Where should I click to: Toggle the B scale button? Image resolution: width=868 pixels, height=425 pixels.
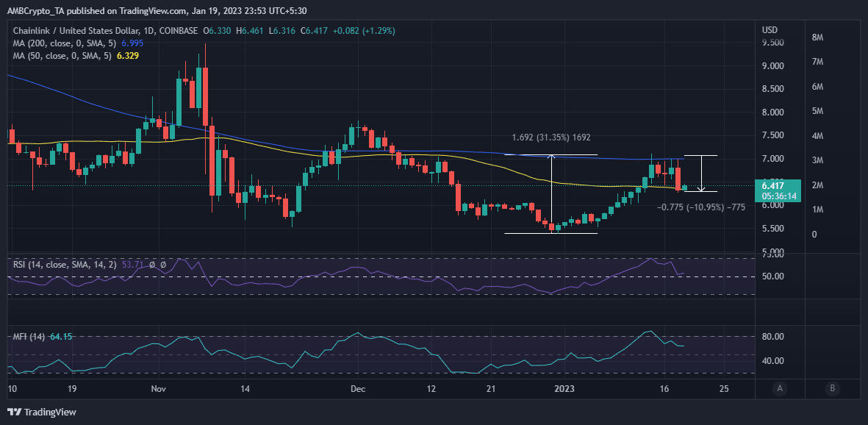click(832, 388)
